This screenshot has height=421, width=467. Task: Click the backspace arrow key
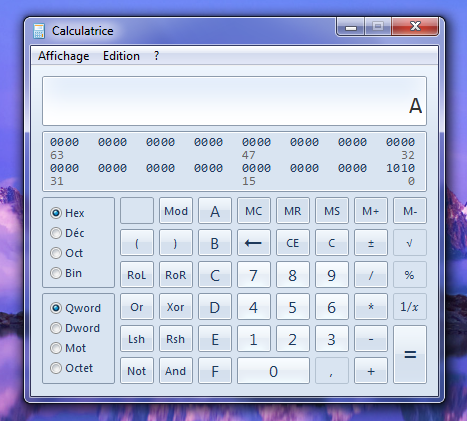click(254, 243)
